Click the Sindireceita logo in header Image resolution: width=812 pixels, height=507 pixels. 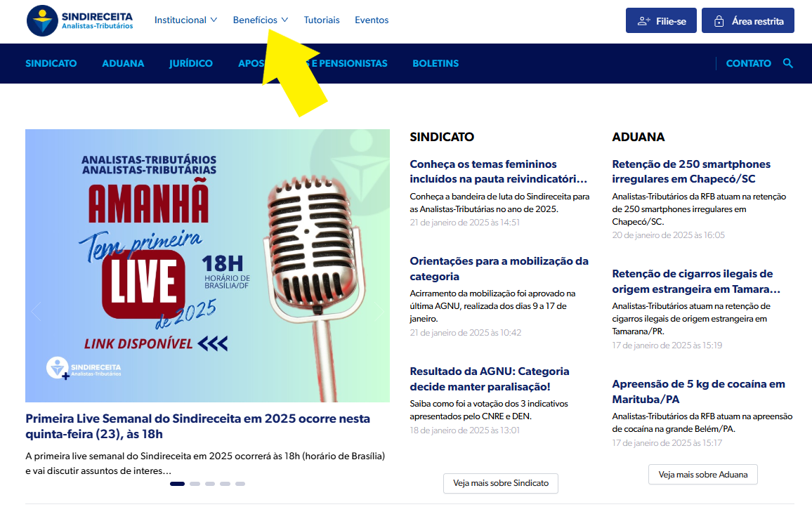click(79, 20)
